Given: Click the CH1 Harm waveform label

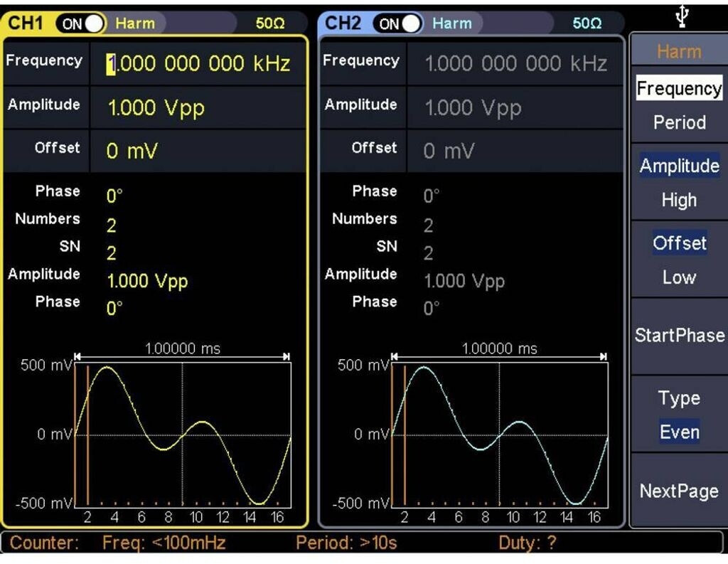Looking at the screenshot, I should click(x=135, y=23).
